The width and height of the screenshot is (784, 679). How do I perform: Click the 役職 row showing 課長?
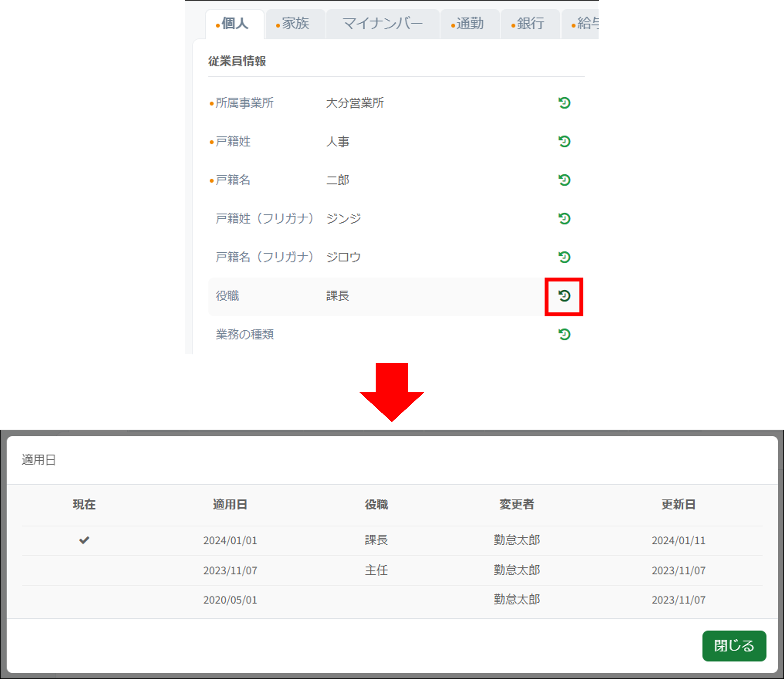[337, 296]
